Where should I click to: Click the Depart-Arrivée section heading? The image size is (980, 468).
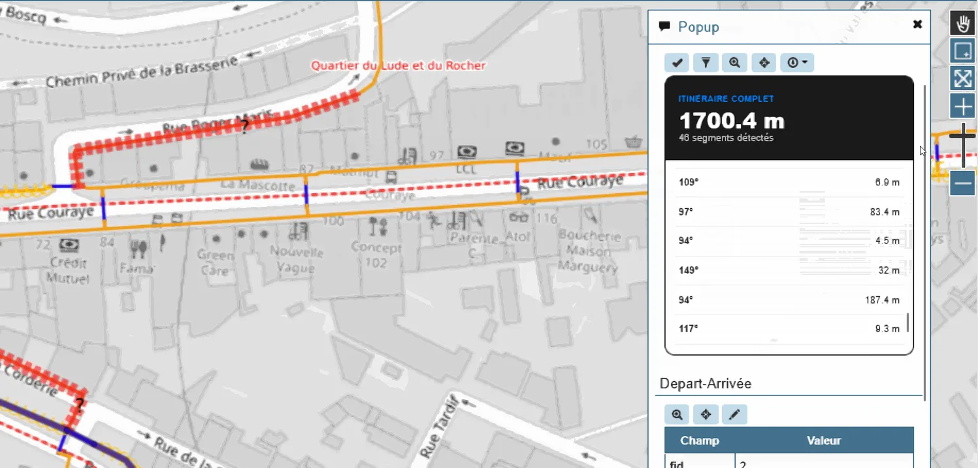click(x=706, y=383)
